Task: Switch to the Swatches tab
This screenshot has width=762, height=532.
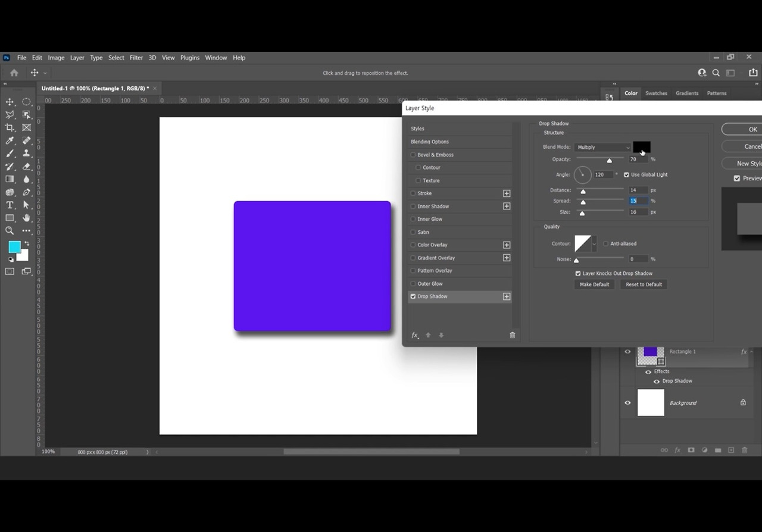Action: (656, 93)
